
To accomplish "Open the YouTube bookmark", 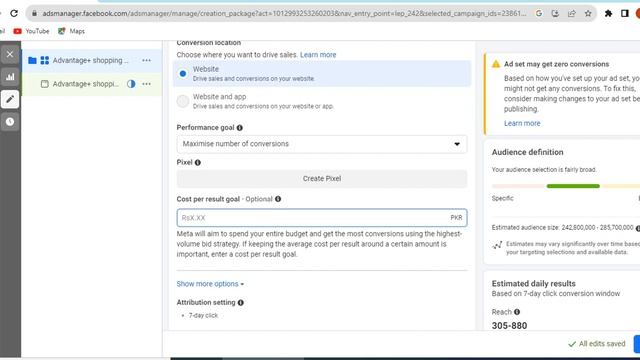I will click(x=31, y=31).
